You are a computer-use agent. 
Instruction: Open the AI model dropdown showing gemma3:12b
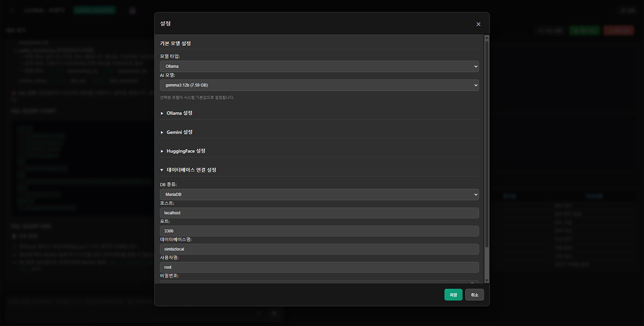tap(319, 85)
